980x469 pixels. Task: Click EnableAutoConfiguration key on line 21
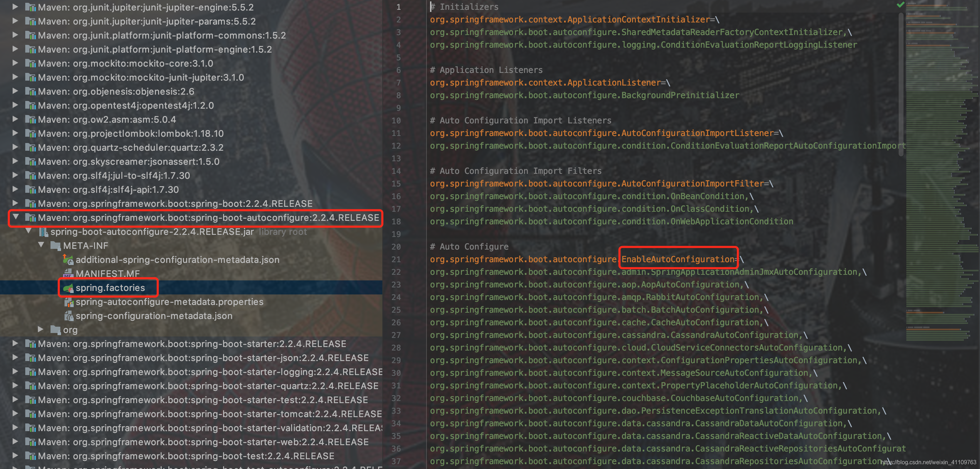(678, 260)
